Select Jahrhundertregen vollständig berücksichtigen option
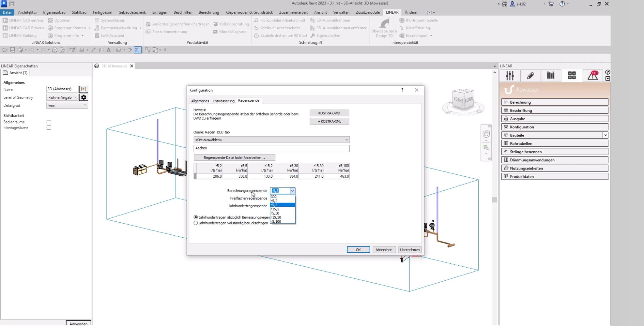Image resolution: width=644 pixels, height=326 pixels. click(x=196, y=223)
